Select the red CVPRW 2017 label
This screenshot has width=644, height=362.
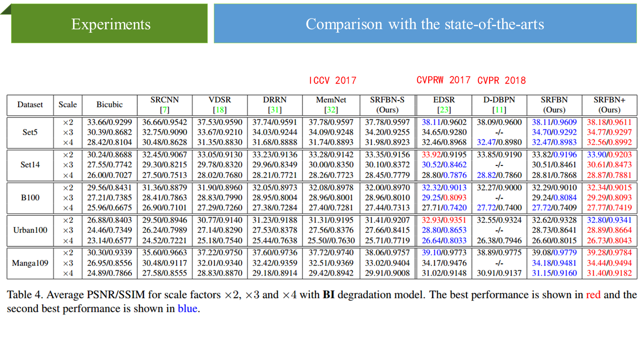click(444, 80)
